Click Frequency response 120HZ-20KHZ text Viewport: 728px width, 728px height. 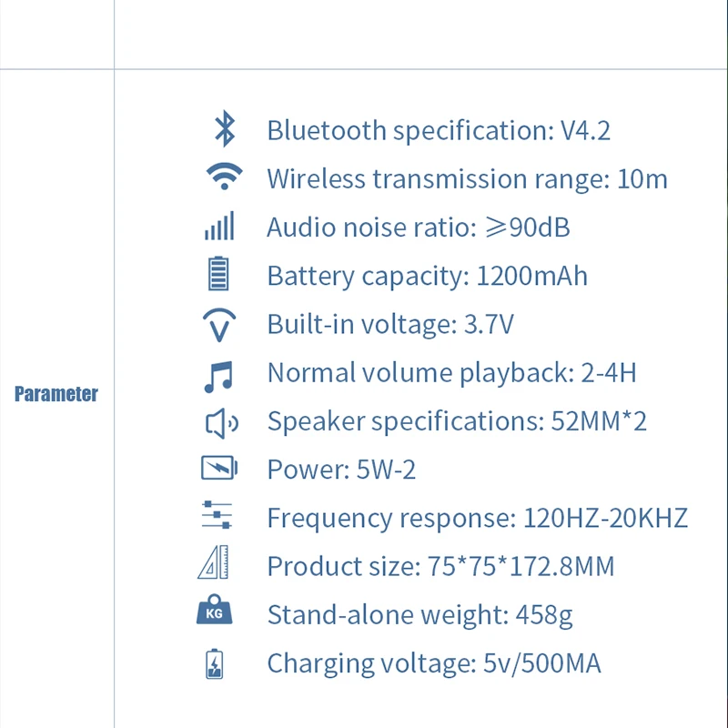(x=477, y=519)
